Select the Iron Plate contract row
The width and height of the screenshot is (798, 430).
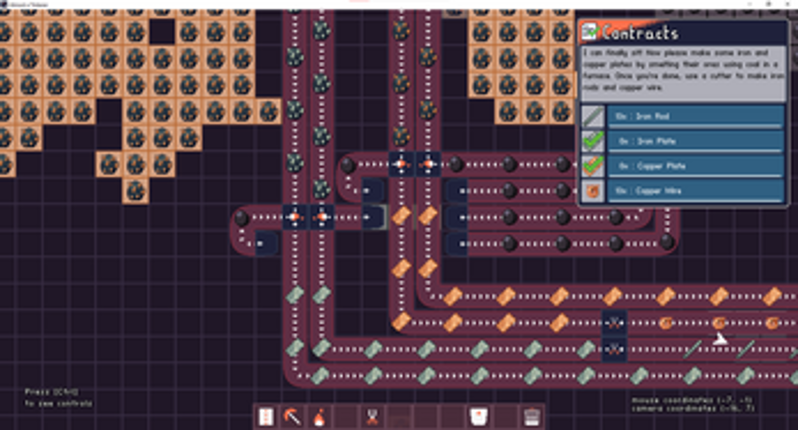[695, 141]
